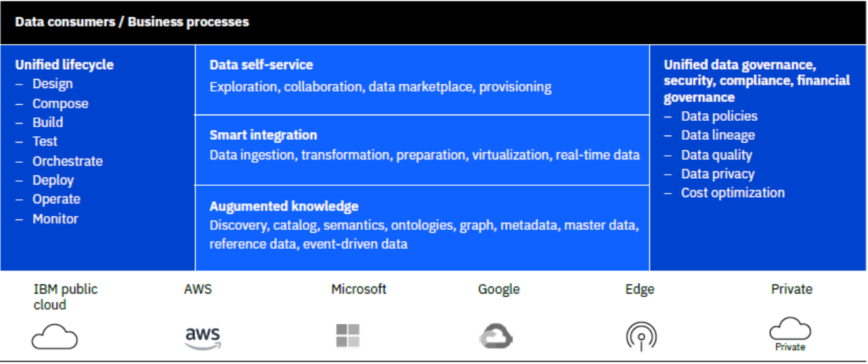Select the Private cloud icon
The height and width of the screenshot is (364, 868).
point(790,334)
